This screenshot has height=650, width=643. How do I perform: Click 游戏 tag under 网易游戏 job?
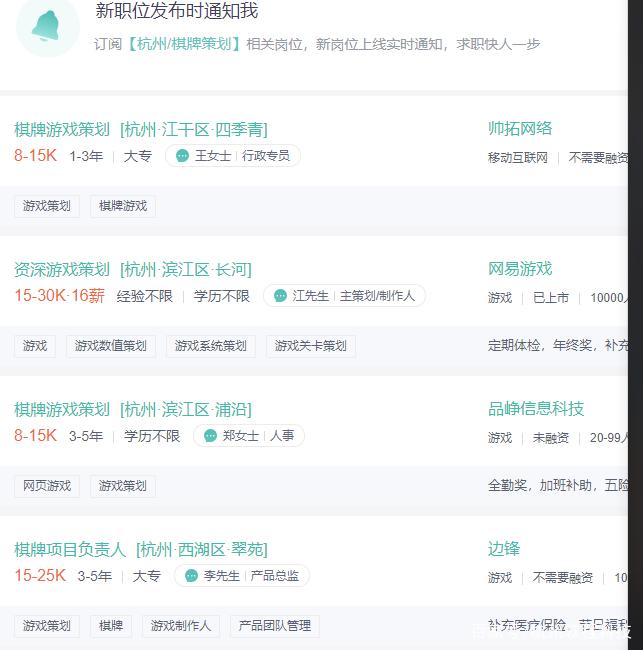click(35, 346)
